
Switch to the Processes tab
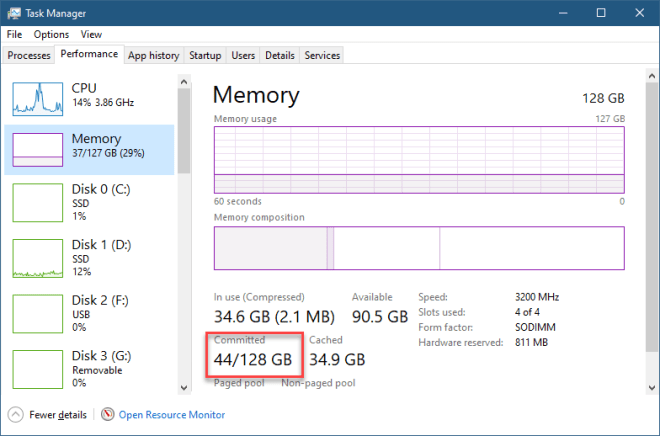(x=29, y=55)
